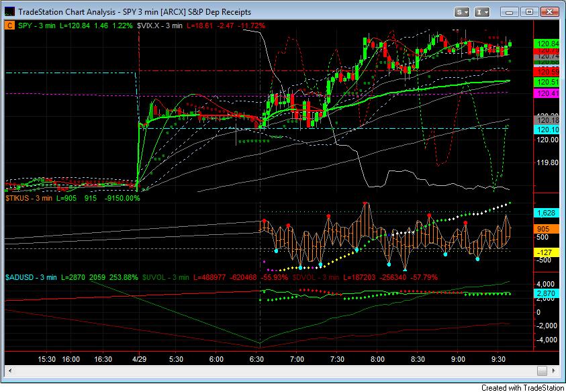
Task: Click the 5:30 time axis label
Action: [x=176, y=360]
